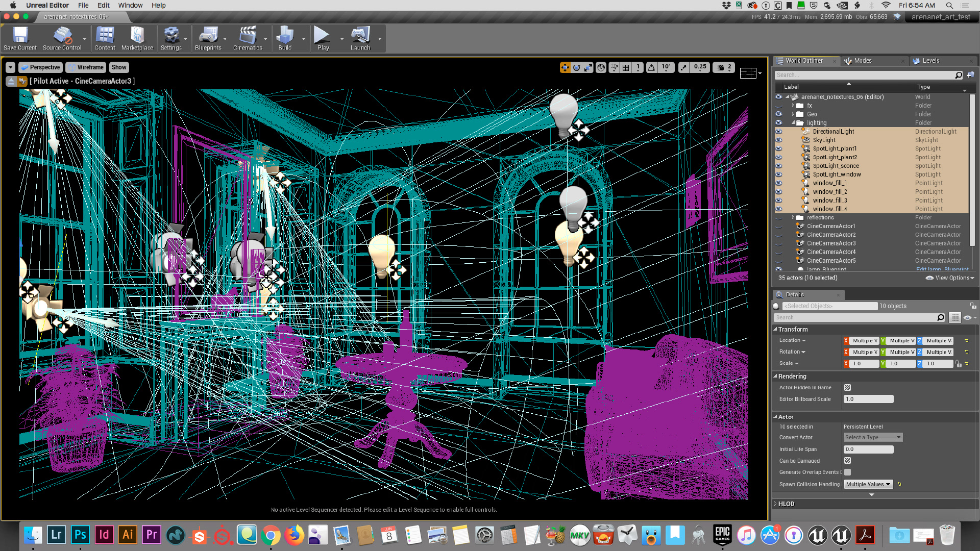
Task: Collapse the lighting folder in outliner
Action: point(793,123)
